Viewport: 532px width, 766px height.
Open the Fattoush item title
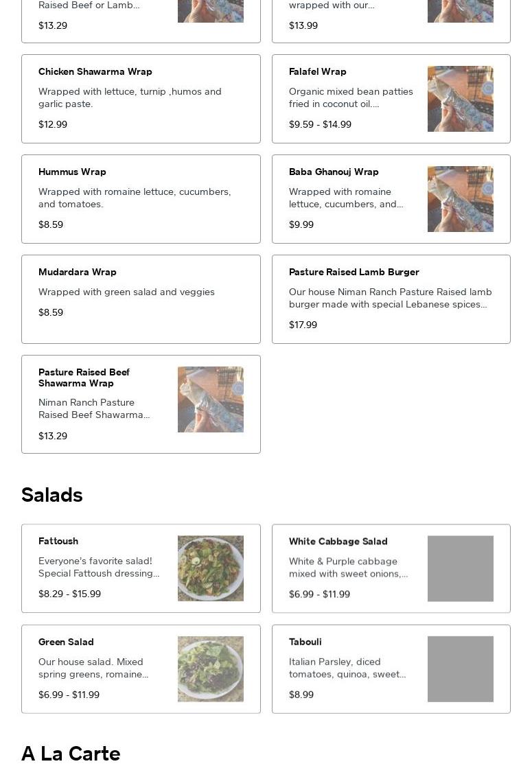pyautogui.click(x=58, y=541)
